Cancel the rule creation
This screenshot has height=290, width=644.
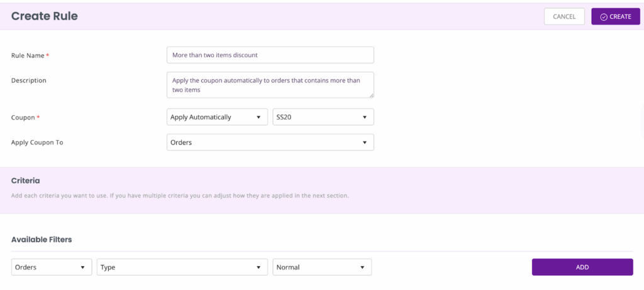(564, 17)
